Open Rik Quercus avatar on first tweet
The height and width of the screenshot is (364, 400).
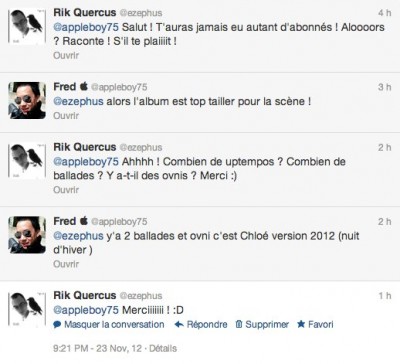(x=27, y=27)
